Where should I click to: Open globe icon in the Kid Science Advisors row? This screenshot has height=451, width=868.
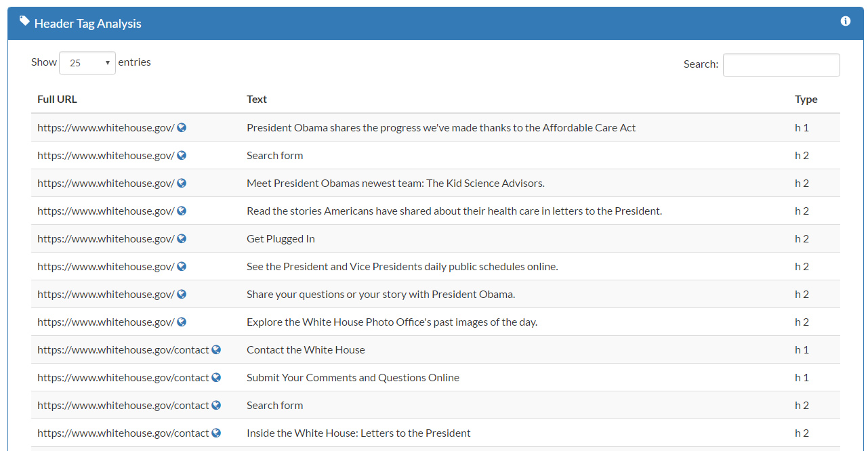point(182,183)
